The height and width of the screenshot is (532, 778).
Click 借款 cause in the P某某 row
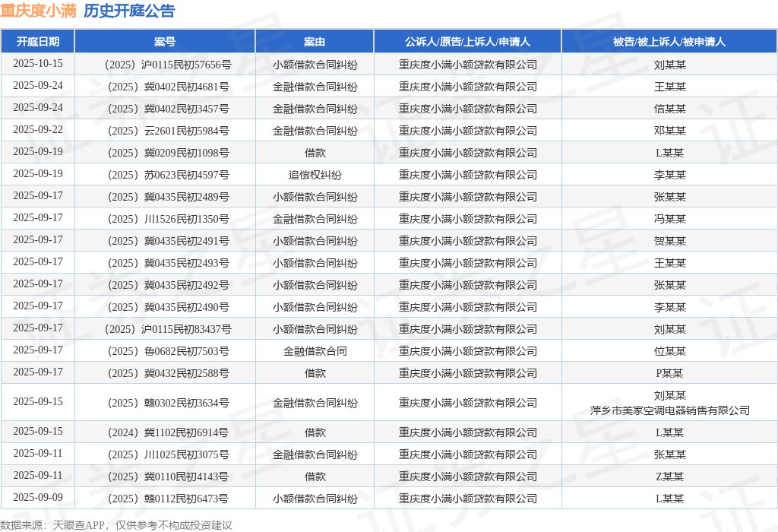pos(315,373)
